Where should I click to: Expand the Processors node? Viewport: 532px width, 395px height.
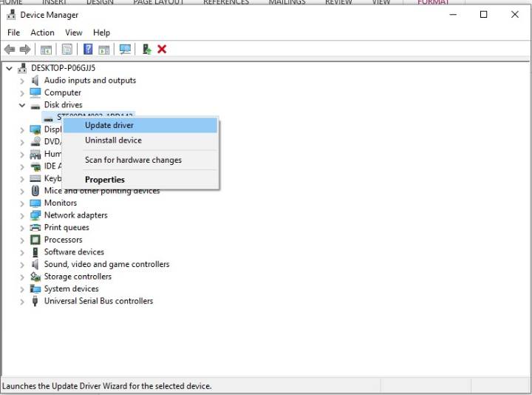pos(22,240)
